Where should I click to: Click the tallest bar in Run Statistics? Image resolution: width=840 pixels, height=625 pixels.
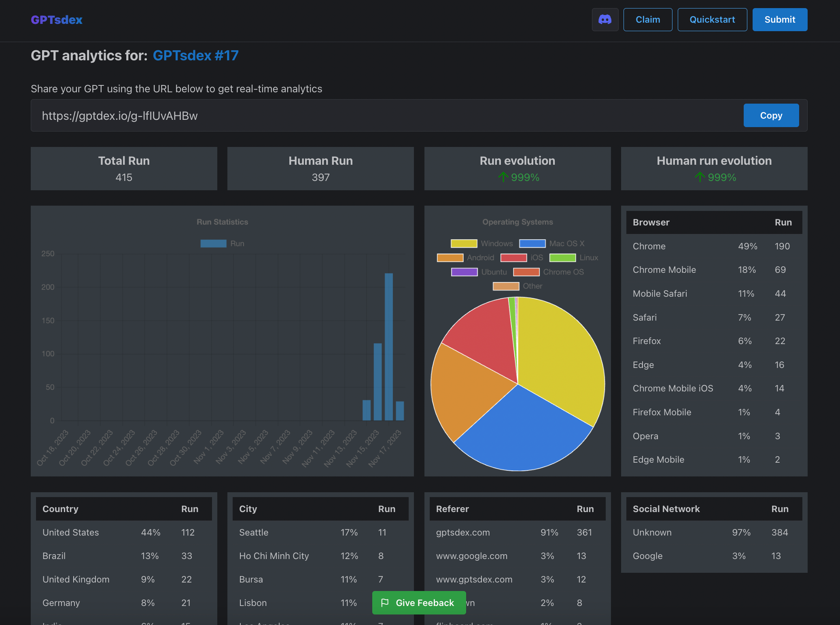pos(389,347)
